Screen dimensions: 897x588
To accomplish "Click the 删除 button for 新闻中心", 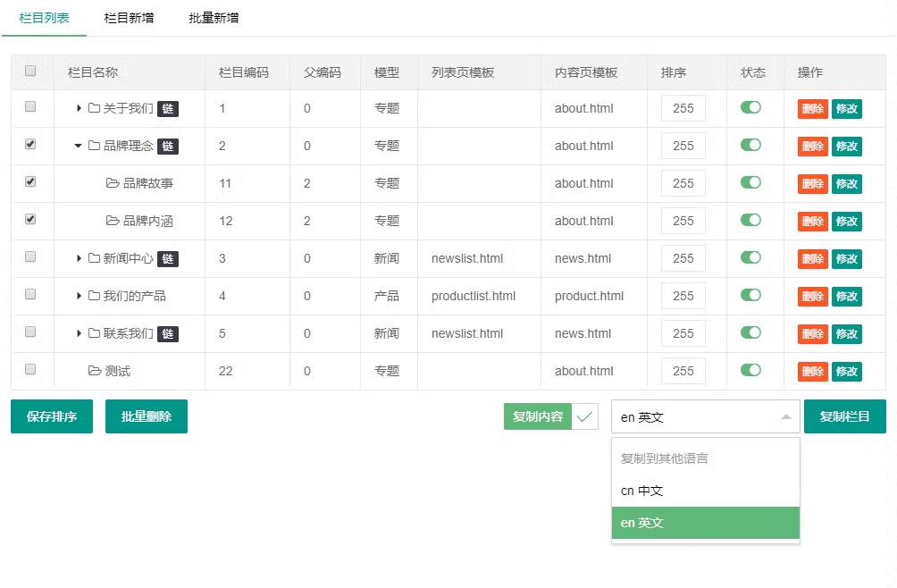I will (x=812, y=258).
